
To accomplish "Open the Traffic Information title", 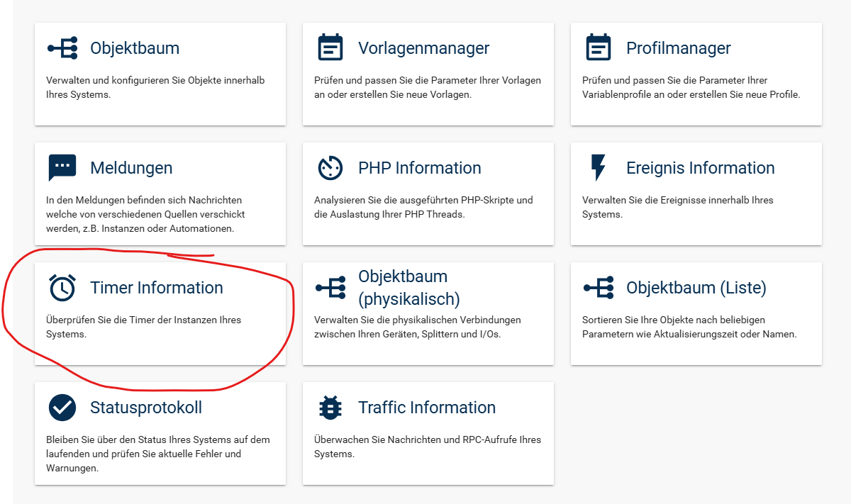I will click(x=426, y=408).
